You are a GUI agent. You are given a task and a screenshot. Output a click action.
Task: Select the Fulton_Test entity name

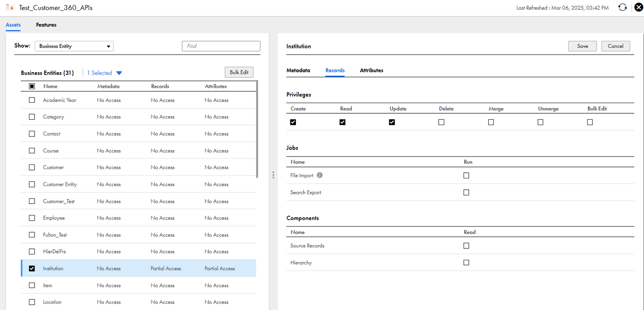coord(55,235)
